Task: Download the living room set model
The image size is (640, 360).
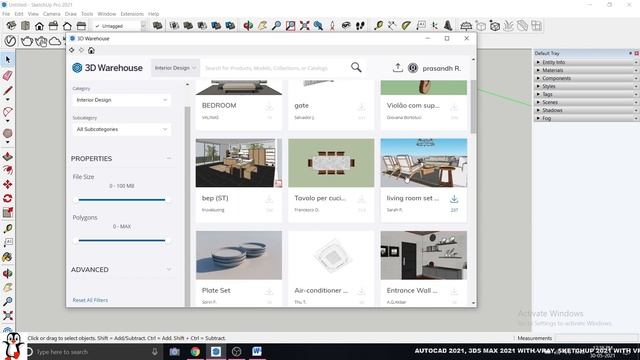Action: point(454,199)
